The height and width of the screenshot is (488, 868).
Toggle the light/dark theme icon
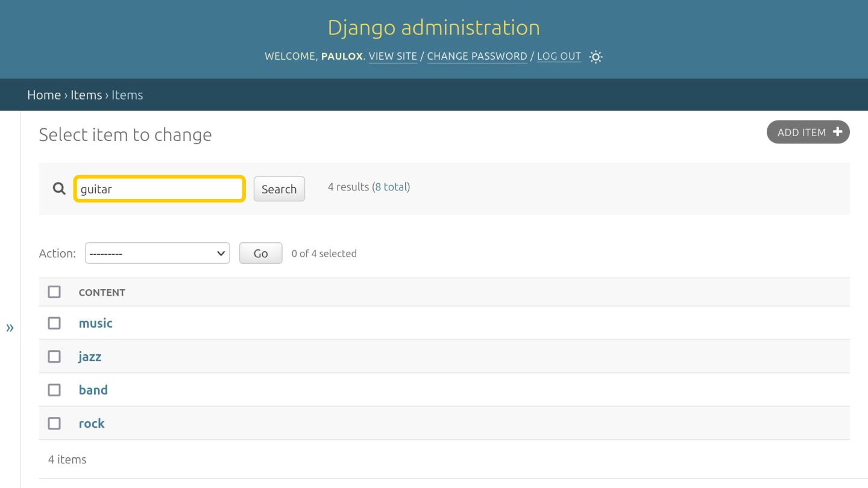click(x=596, y=57)
